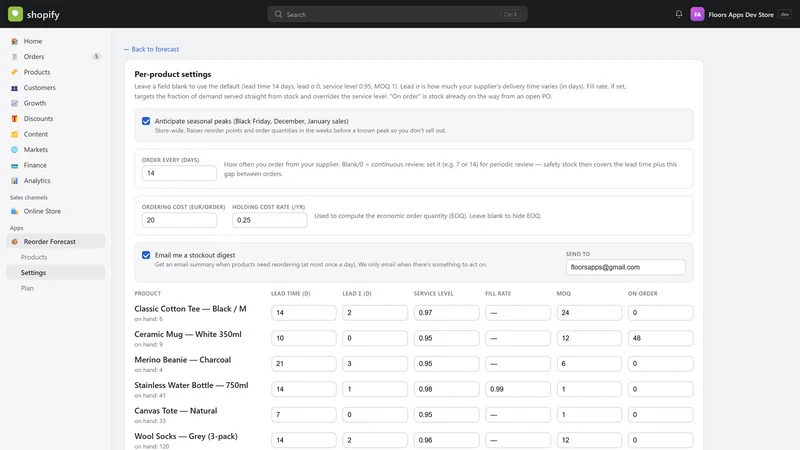Open Home in the sidebar
The height and width of the screenshot is (450, 800).
pyautogui.click(x=56, y=41)
